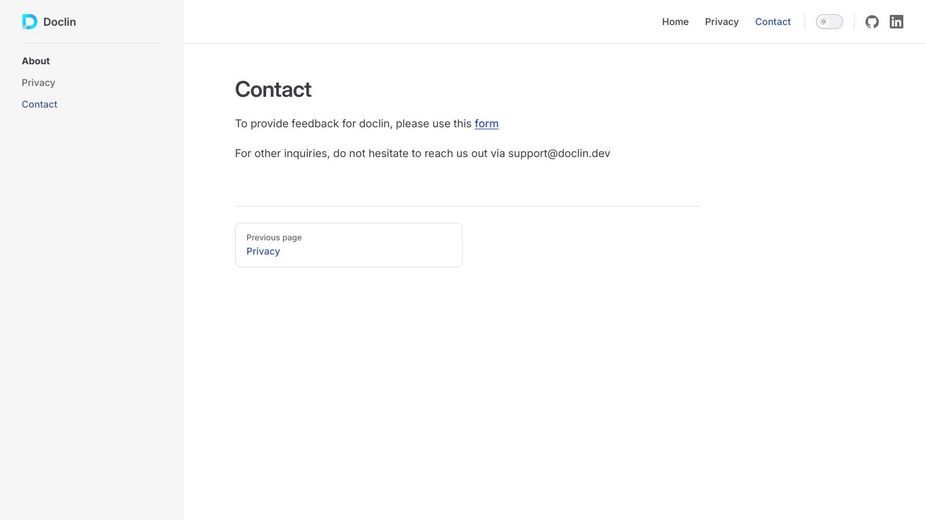The width and height of the screenshot is (925, 520).
Task: Click the Contact page heading
Action: click(x=273, y=89)
